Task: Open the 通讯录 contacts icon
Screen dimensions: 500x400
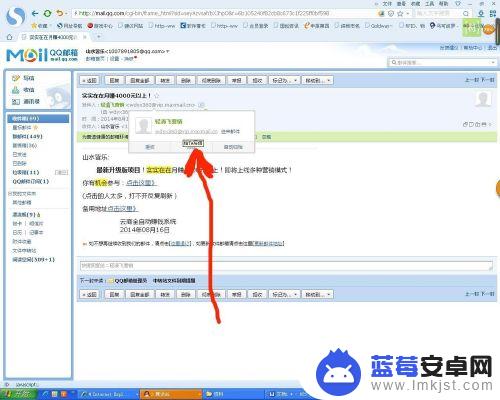Action: pos(16,102)
